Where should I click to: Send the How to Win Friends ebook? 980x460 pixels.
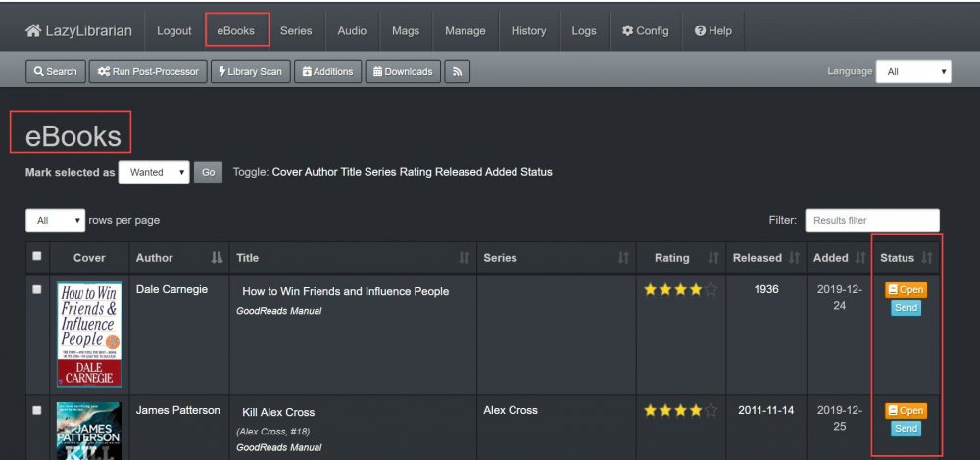(906, 308)
